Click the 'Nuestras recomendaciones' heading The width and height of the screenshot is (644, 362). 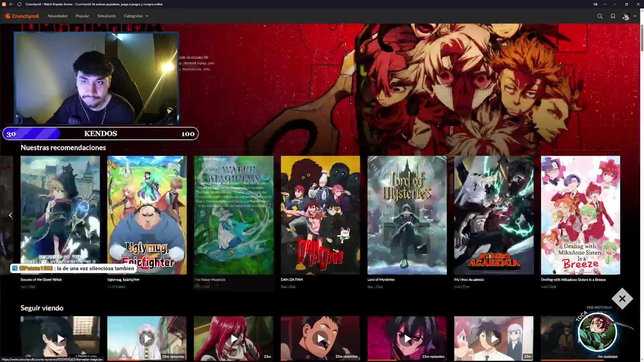pyautogui.click(x=63, y=148)
